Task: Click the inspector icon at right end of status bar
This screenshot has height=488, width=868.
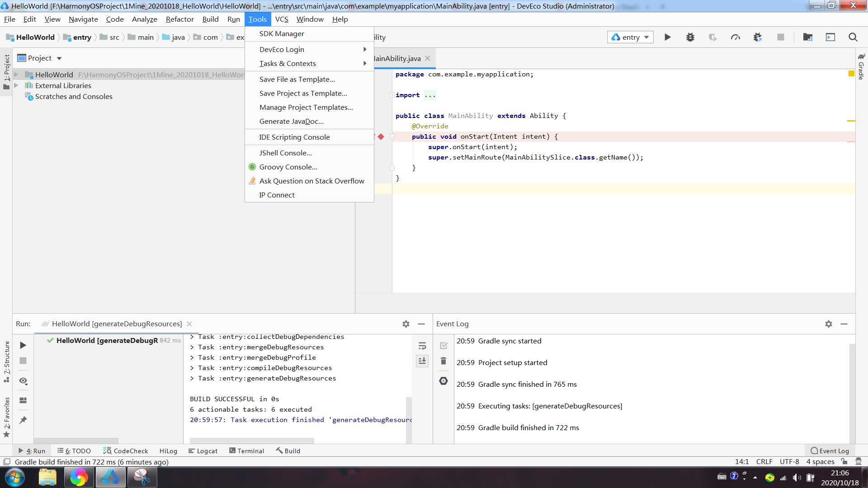Action: tap(859, 461)
